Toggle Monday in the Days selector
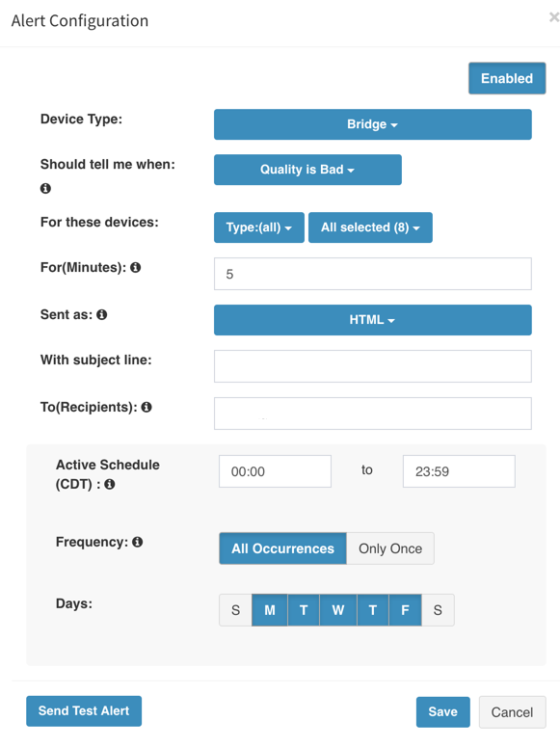This screenshot has height=748, width=560. pyautogui.click(x=270, y=610)
